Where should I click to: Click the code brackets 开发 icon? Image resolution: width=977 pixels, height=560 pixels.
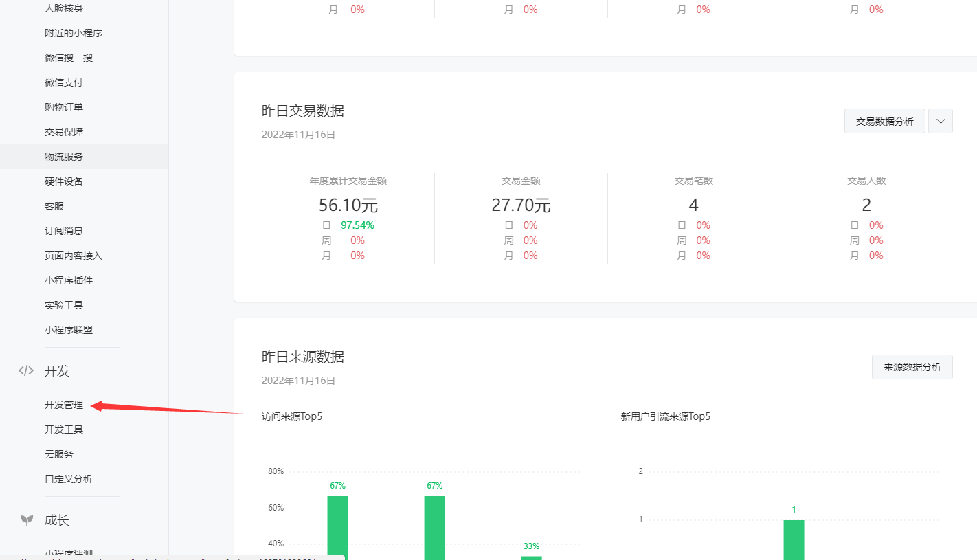[x=26, y=371]
